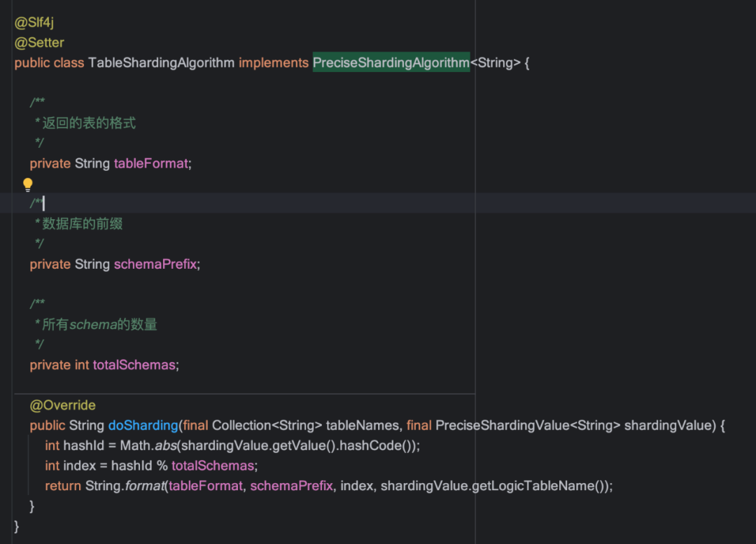Click the 所有schema的数量 comment line
Image resolution: width=756 pixels, height=544 pixels.
97,325
